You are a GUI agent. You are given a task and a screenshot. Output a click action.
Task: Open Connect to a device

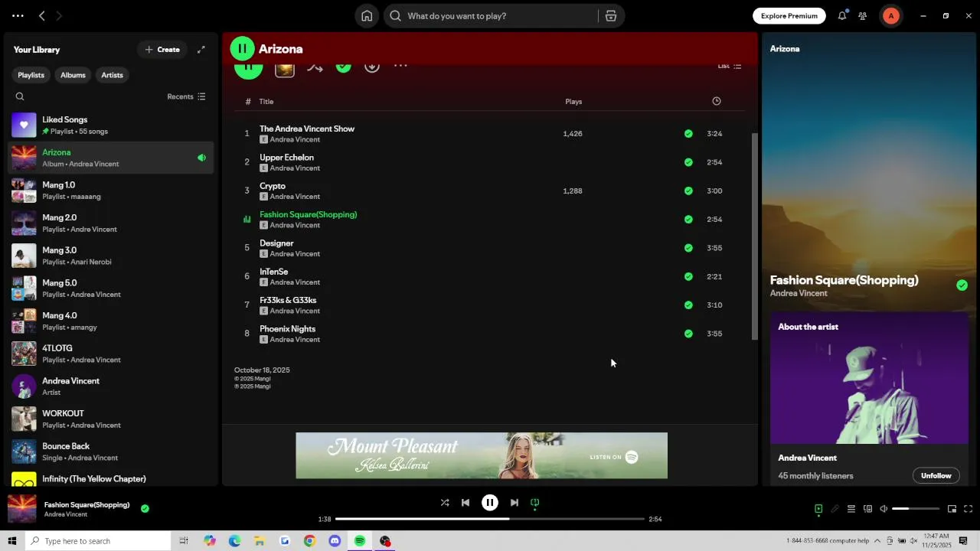(x=867, y=509)
